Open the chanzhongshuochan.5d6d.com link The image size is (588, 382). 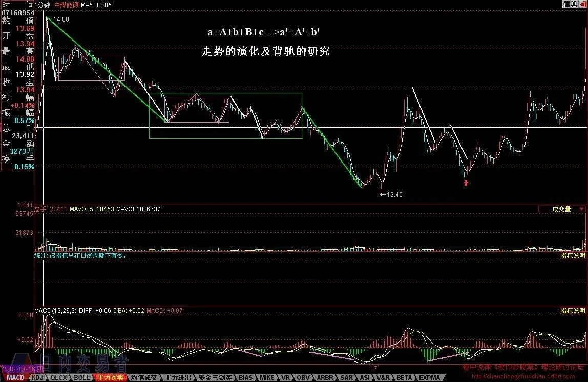523,376
